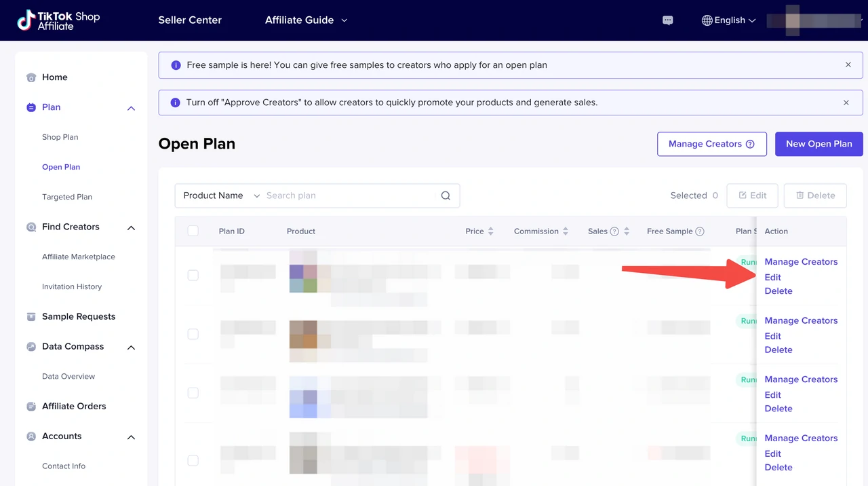The image size is (868, 486).
Task: Open the Product Name search filter dropdown
Action: [x=221, y=195]
